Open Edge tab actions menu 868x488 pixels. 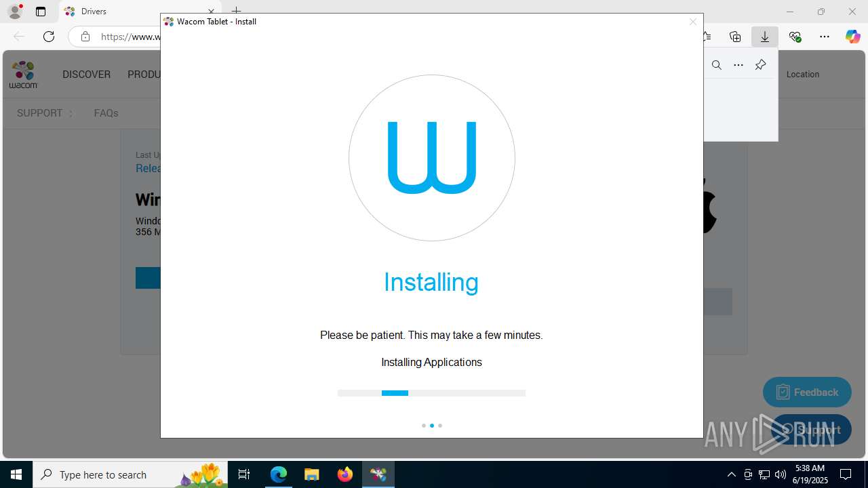click(41, 12)
